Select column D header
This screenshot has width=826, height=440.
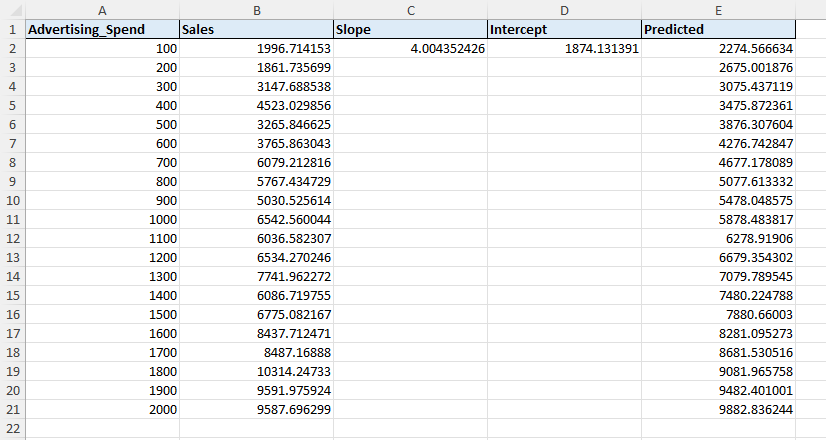click(564, 11)
